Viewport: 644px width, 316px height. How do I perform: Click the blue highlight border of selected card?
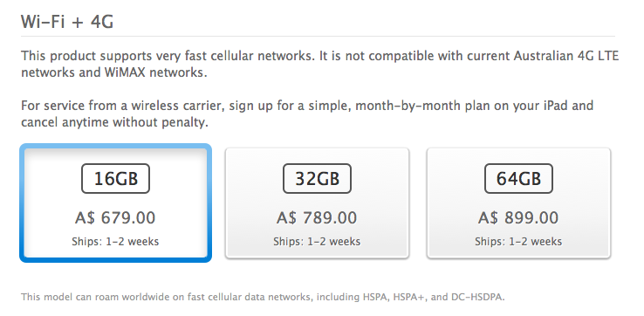point(115,260)
